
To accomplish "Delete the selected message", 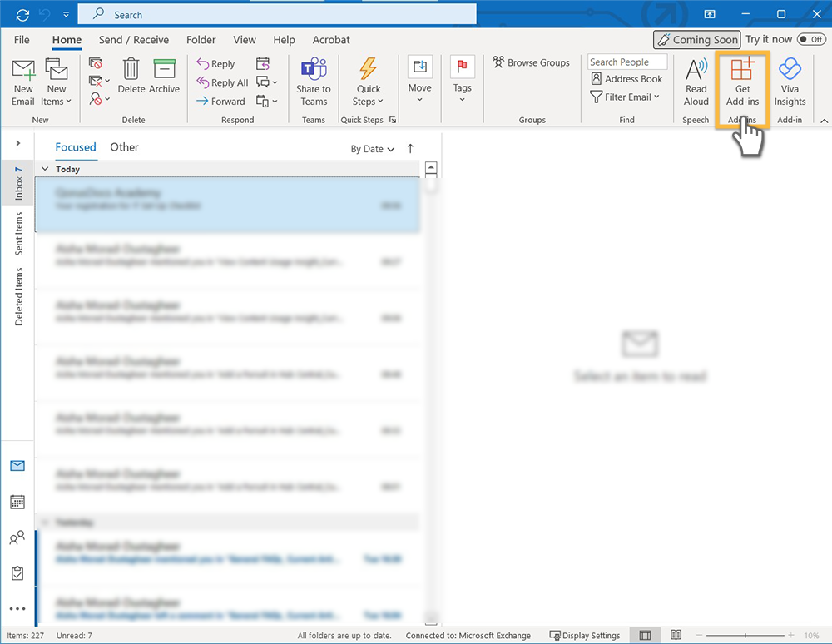I will [131, 76].
